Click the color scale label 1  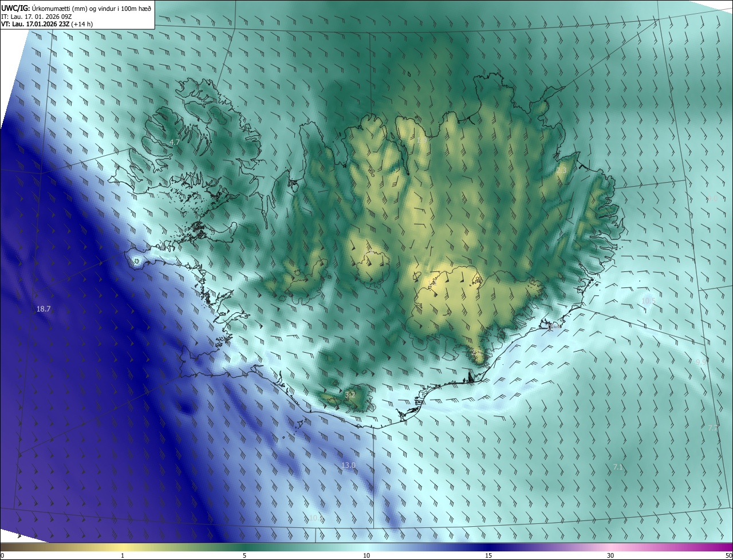pos(123,555)
